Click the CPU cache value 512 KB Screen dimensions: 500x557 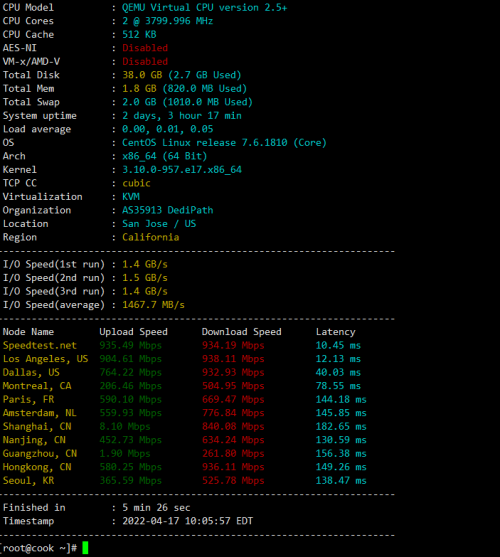[x=139, y=34]
